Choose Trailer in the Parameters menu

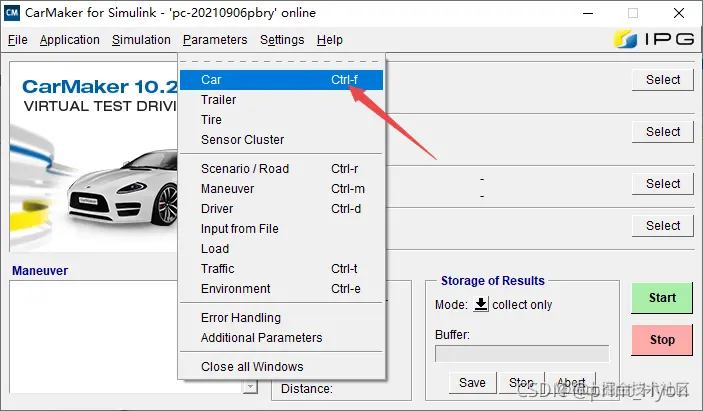282,100
